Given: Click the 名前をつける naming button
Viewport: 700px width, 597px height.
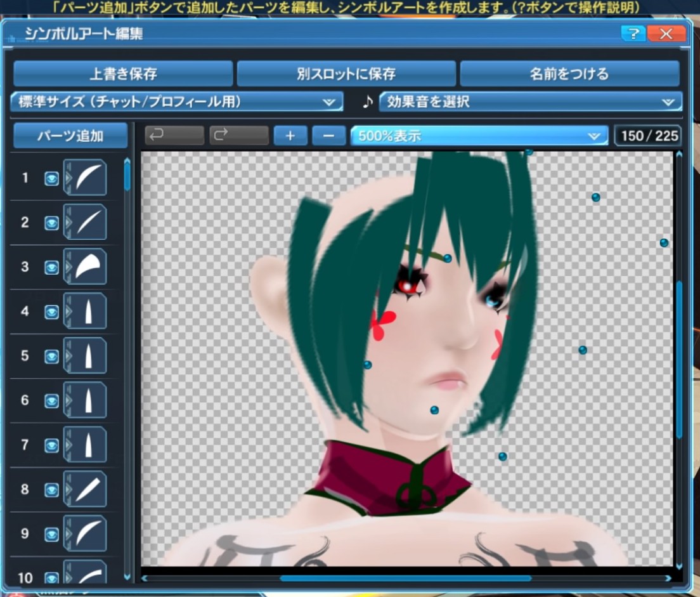Looking at the screenshot, I should click(x=569, y=74).
